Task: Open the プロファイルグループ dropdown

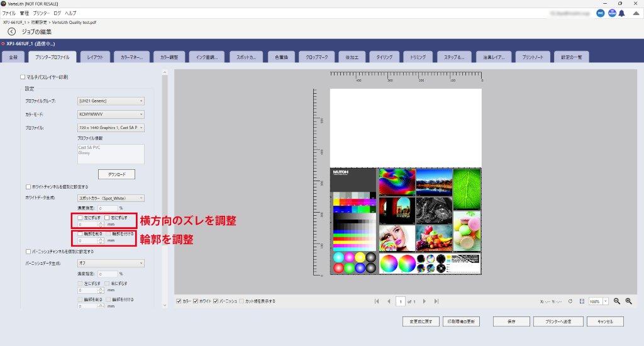Action: click(x=111, y=100)
